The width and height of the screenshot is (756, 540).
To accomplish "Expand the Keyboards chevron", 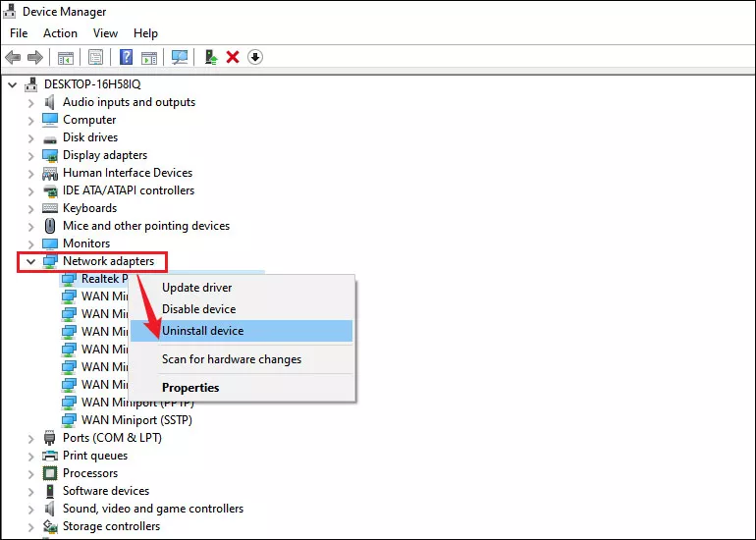I will pos(31,209).
